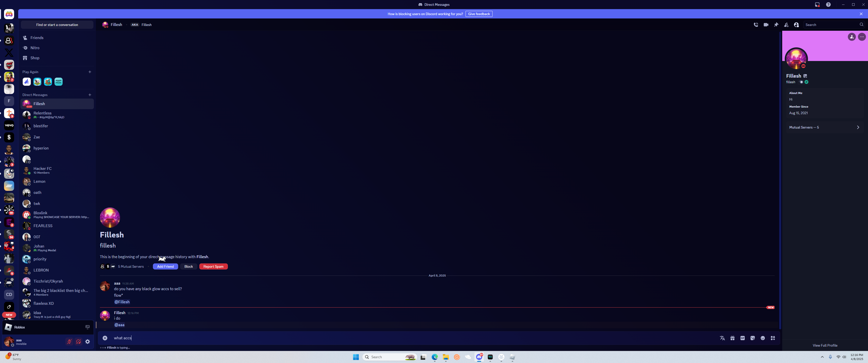The width and height of the screenshot is (868, 363).
Task: Click the plus attachment button
Action: pyautogui.click(x=105, y=338)
